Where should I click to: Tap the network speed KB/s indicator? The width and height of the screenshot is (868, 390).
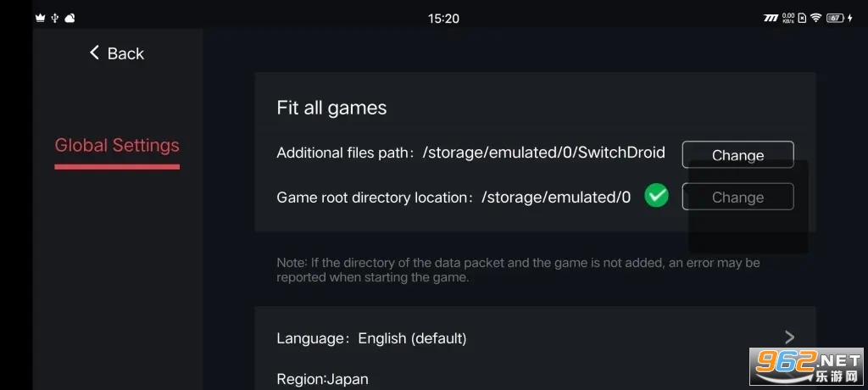(x=788, y=18)
